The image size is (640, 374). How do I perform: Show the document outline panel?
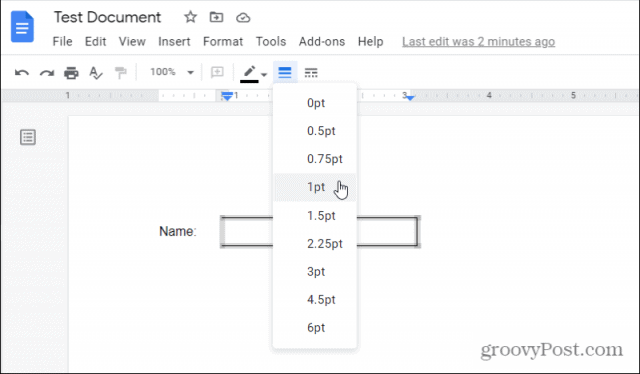click(x=28, y=137)
